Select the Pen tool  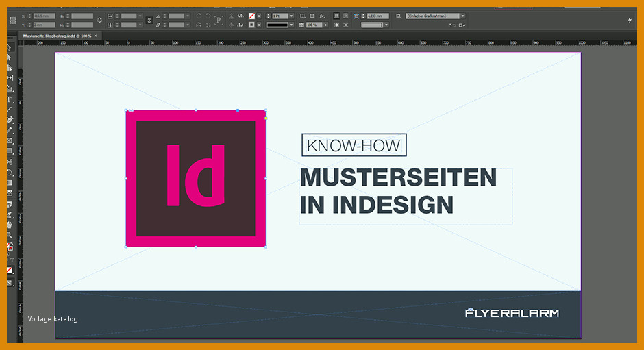coord(10,120)
